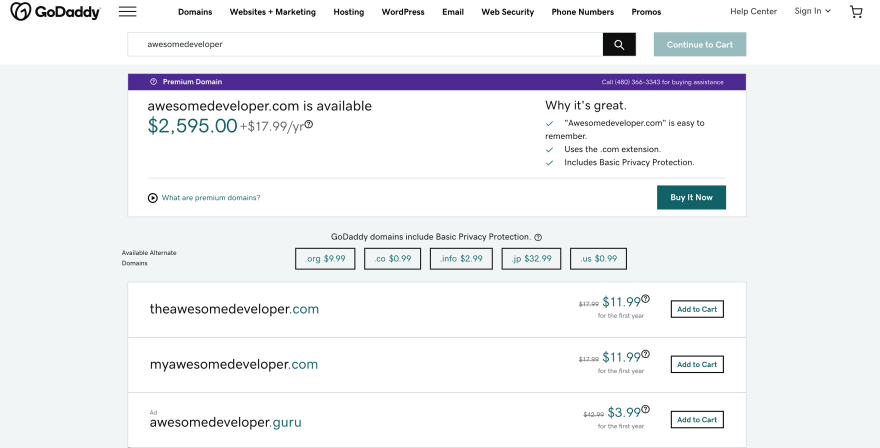Click the magnifier search button
Viewport: 880px width, 448px height.
619,44
